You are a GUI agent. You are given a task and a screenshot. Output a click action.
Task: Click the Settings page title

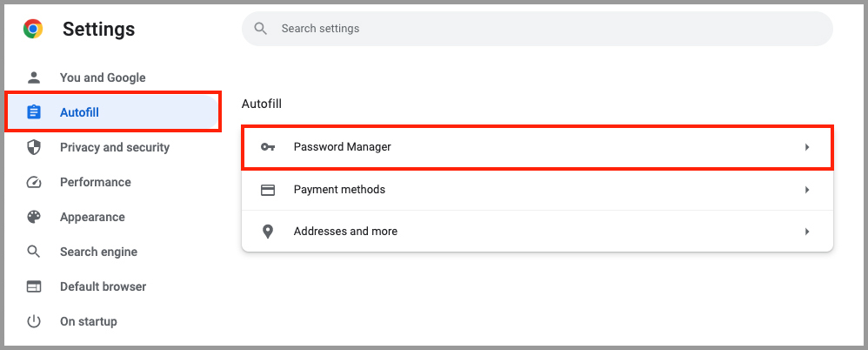pos(98,29)
